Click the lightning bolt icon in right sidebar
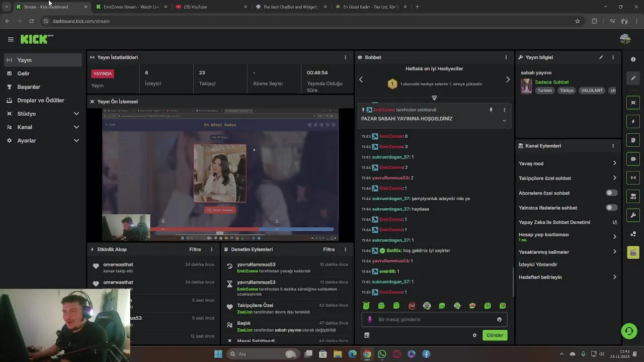This screenshot has width=644, height=362. click(633, 122)
